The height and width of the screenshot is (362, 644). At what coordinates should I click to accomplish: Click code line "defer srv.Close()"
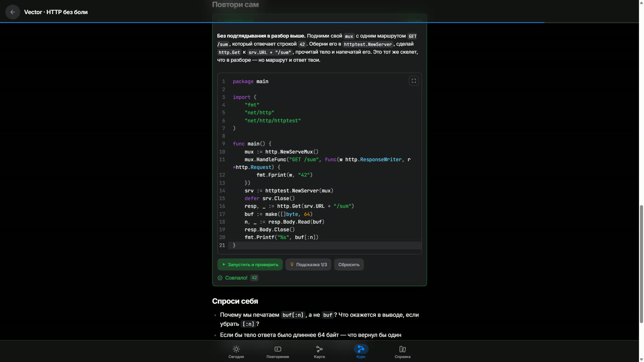(x=270, y=198)
